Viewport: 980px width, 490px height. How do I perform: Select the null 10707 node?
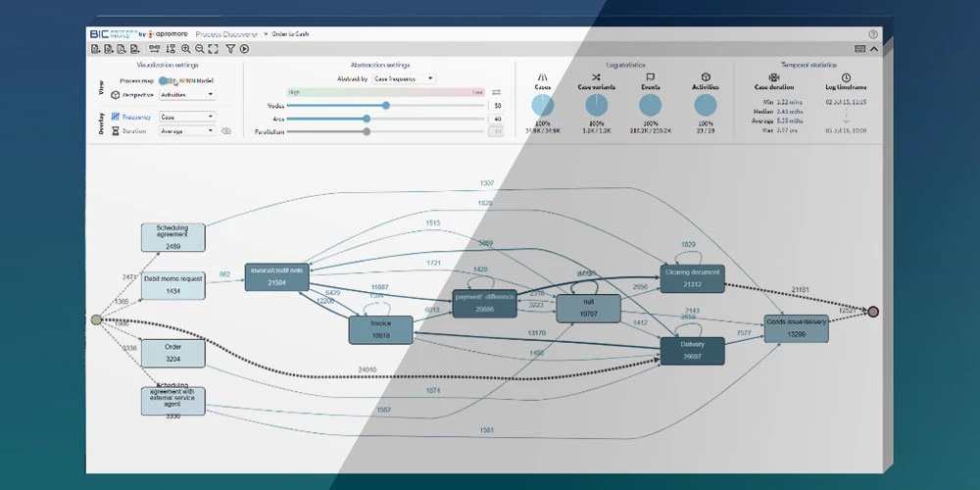tap(588, 308)
